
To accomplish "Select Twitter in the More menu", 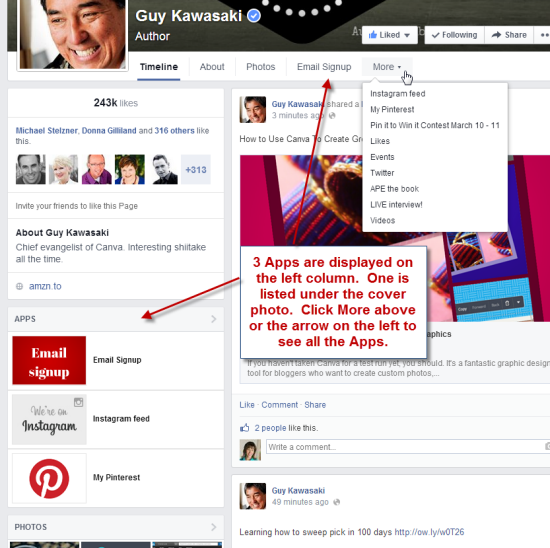I will tap(382, 173).
